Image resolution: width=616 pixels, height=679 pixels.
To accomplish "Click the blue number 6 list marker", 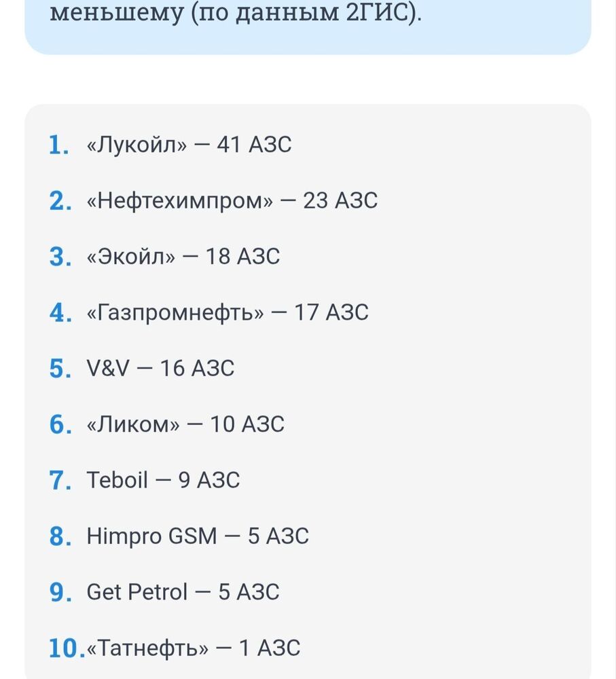I will pyautogui.click(x=60, y=424).
